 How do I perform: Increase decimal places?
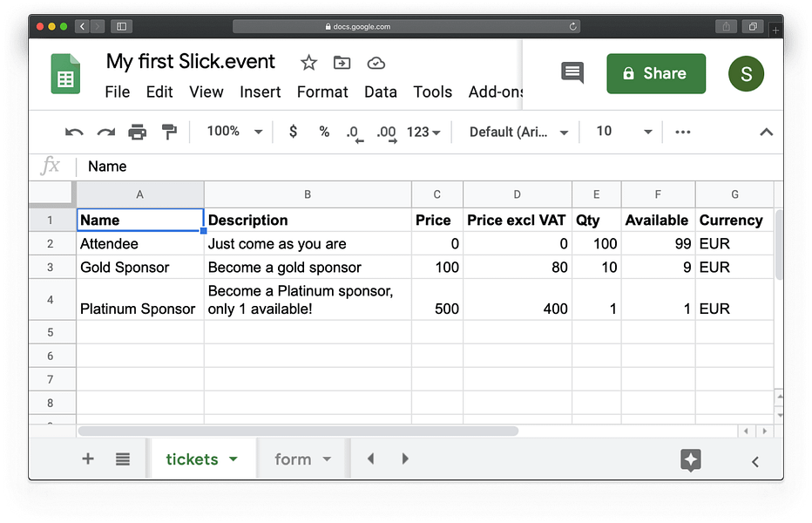pos(387,133)
